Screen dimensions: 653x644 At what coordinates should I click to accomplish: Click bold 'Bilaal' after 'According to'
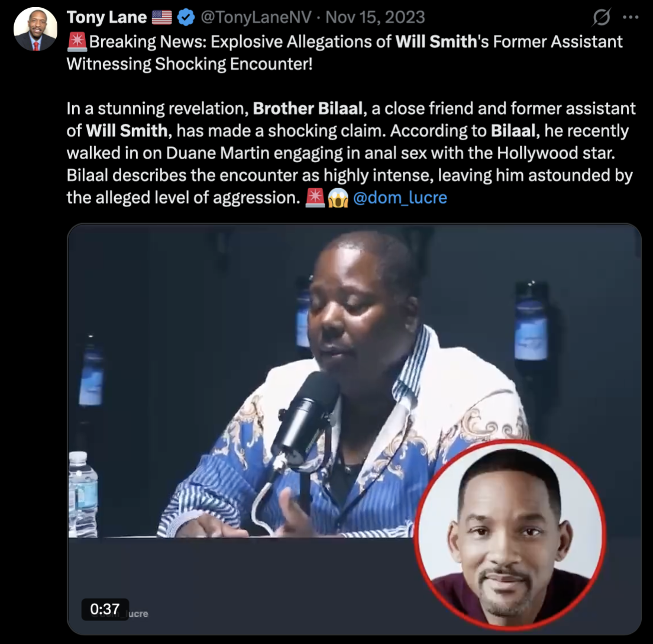pyautogui.click(x=513, y=131)
